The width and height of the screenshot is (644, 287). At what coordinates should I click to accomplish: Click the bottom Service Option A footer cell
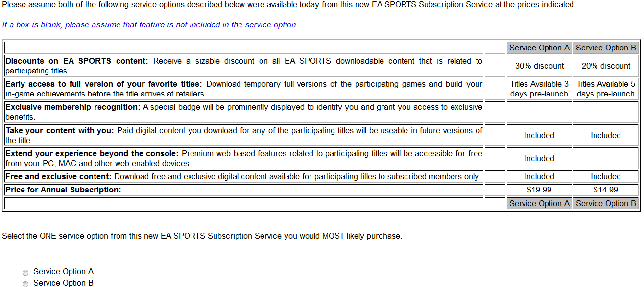tap(539, 203)
